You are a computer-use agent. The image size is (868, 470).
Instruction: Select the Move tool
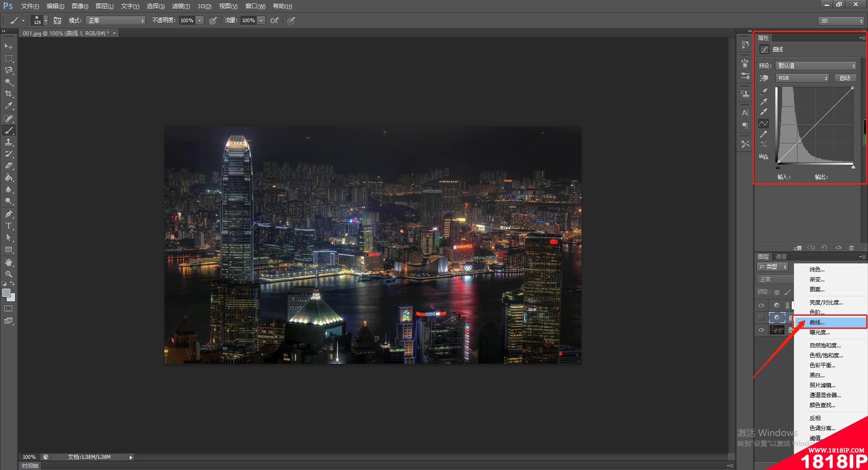pos(9,46)
